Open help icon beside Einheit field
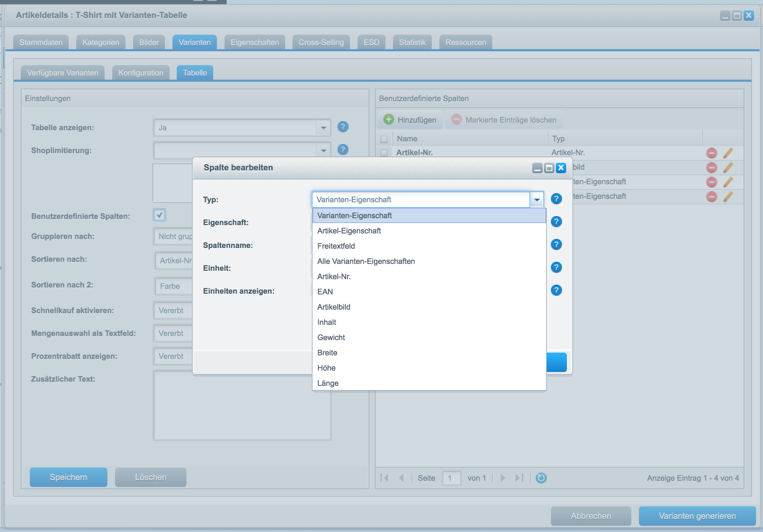 click(x=556, y=267)
